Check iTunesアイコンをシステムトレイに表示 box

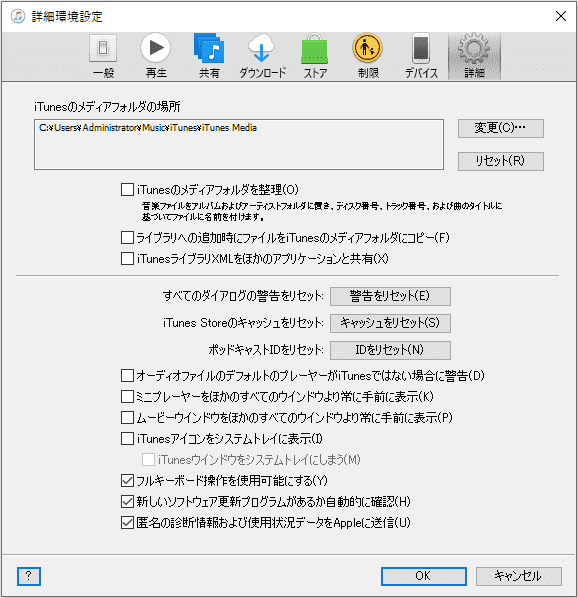(x=127, y=439)
